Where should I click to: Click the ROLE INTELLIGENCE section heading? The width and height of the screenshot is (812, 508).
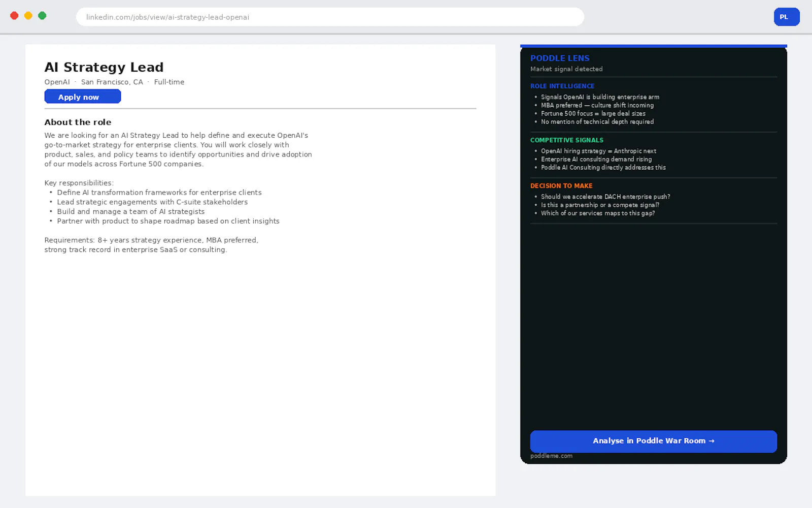click(x=562, y=86)
